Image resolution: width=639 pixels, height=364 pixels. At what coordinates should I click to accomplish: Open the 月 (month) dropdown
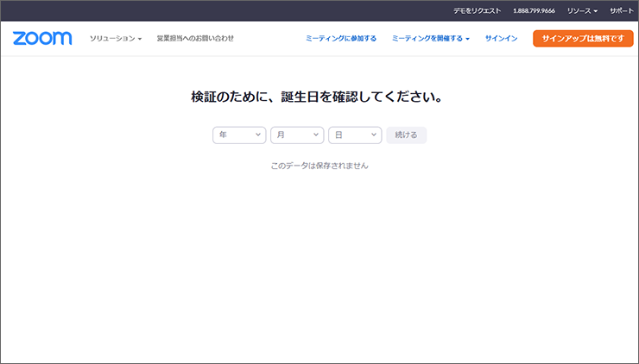pyautogui.click(x=297, y=135)
